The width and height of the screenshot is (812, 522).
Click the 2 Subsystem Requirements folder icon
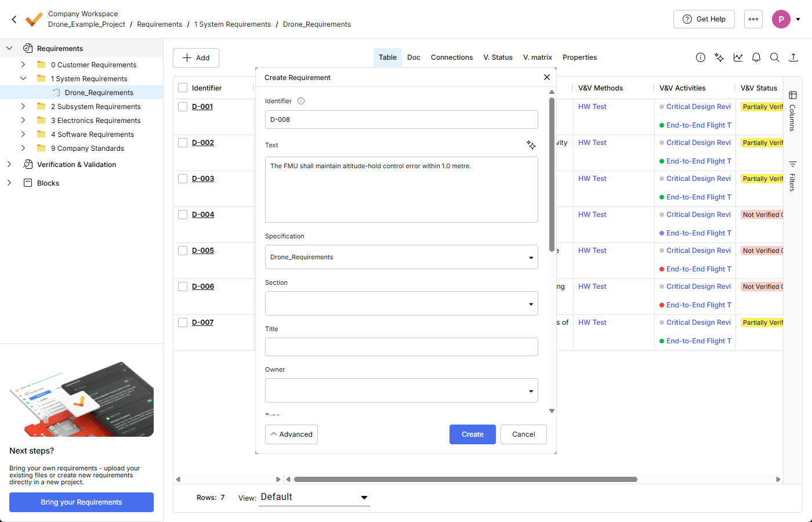(x=41, y=106)
